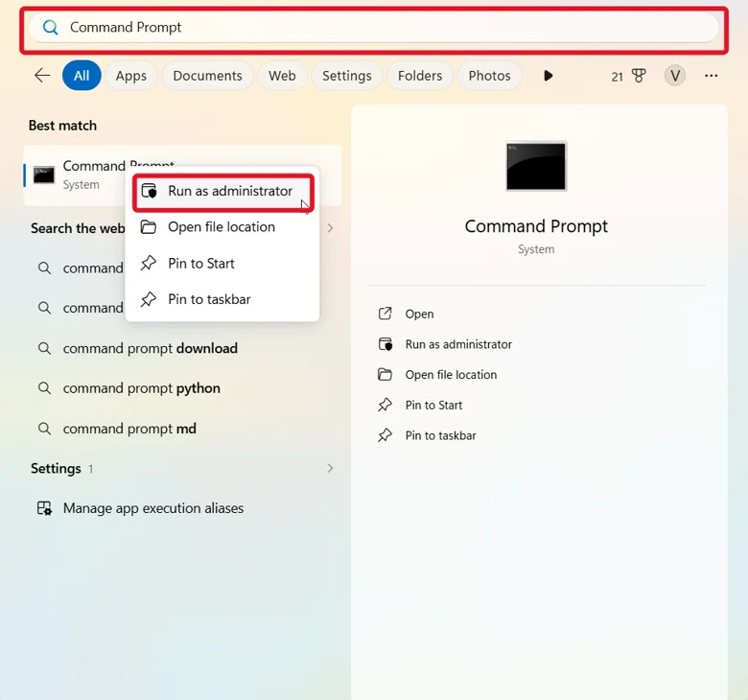Switch to the Apps filter tab
748x700 pixels.
[131, 76]
